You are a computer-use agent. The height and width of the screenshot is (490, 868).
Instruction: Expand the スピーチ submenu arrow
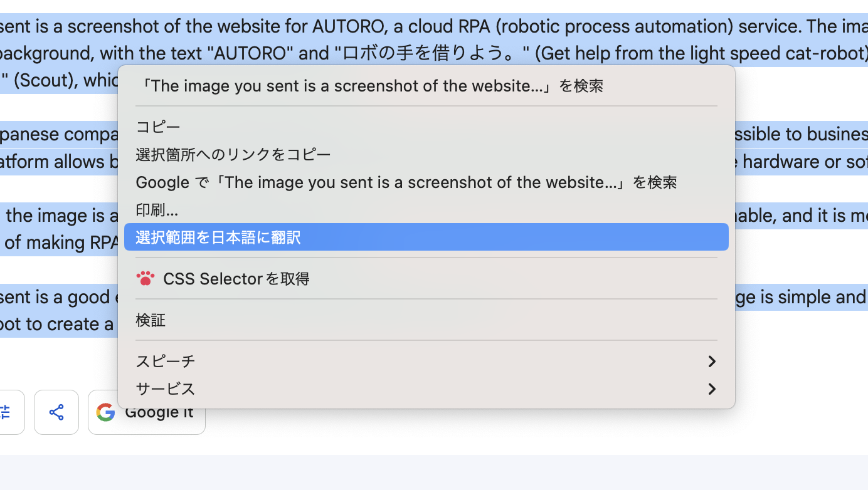point(712,362)
